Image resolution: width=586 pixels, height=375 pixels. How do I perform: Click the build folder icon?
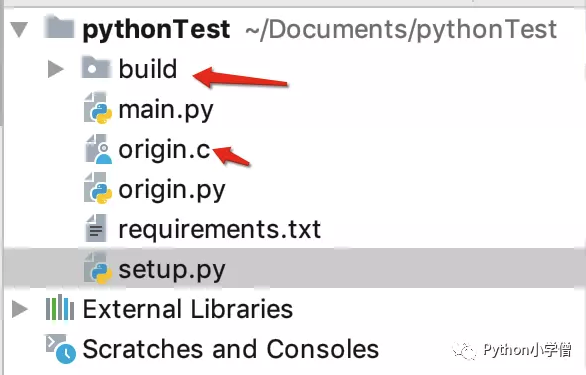96,67
